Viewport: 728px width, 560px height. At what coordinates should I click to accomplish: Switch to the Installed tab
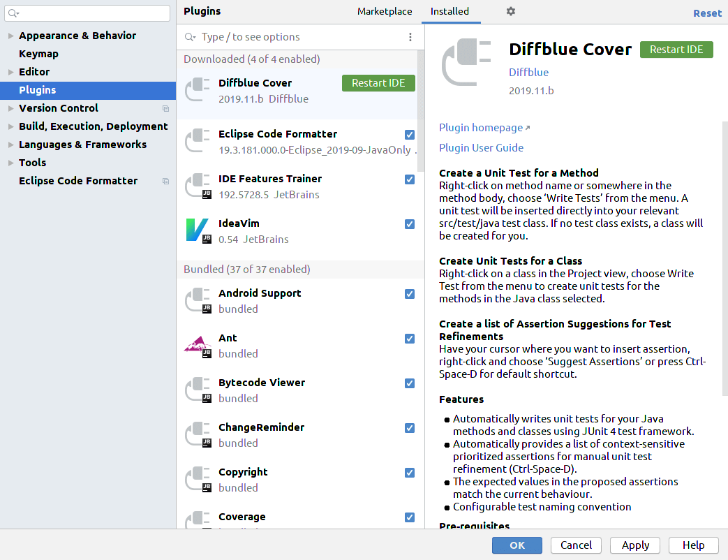coord(450,11)
